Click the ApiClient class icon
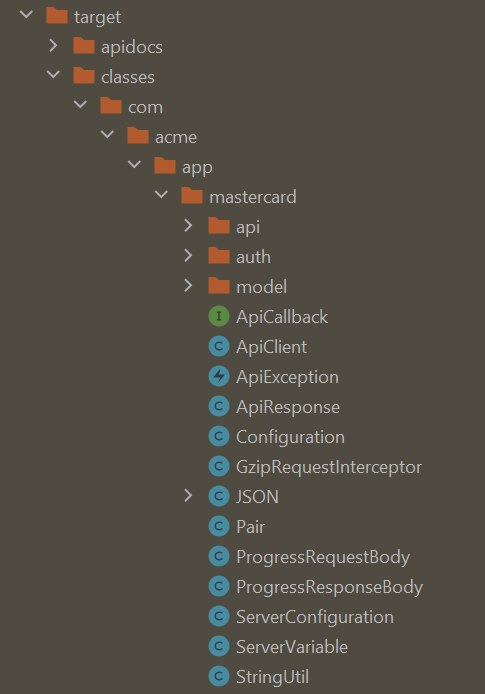The width and height of the screenshot is (485, 694). point(219,347)
